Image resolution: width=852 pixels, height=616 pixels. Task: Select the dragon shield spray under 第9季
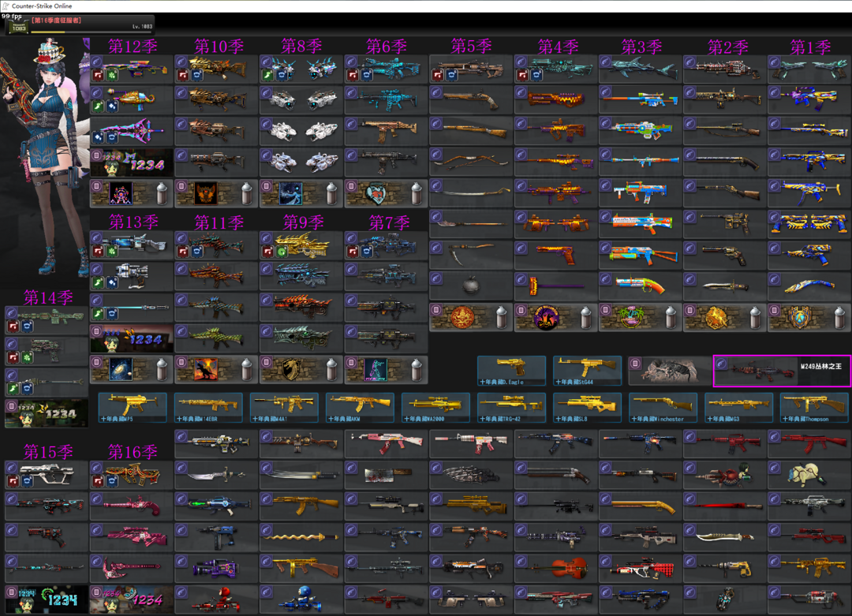tap(301, 369)
